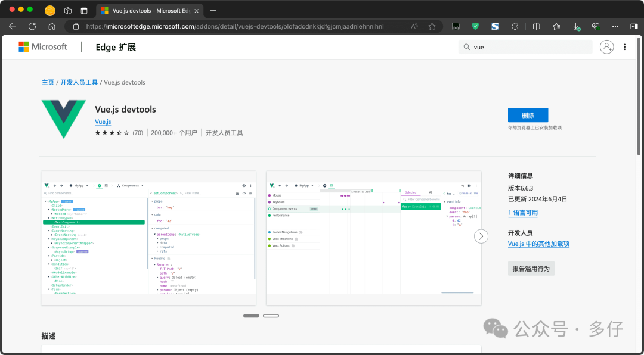This screenshot has width=644, height=355.
Task: Click the 删除 button
Action: [528, 116]
